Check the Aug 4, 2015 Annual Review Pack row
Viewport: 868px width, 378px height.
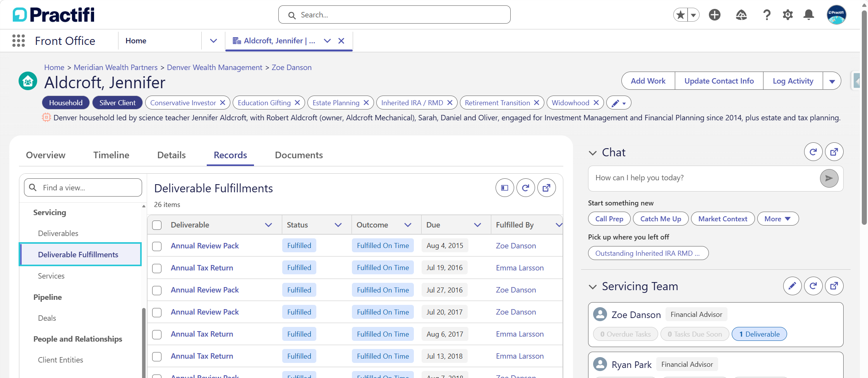click(x=157, y=246)
